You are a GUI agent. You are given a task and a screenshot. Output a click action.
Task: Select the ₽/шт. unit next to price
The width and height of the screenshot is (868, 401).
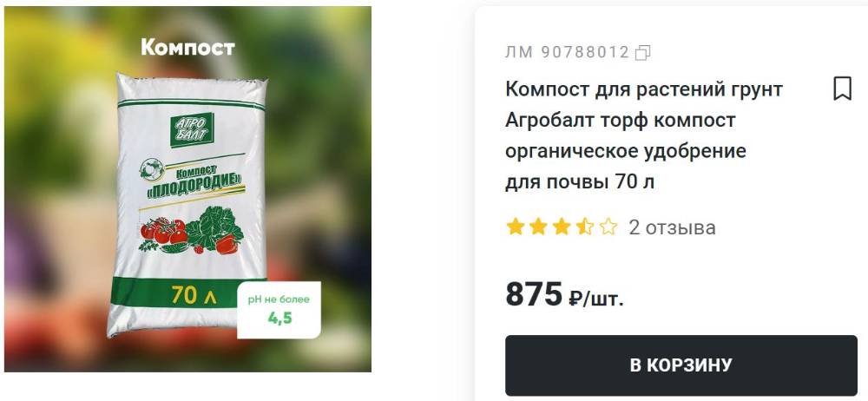[x=596, y=299]
